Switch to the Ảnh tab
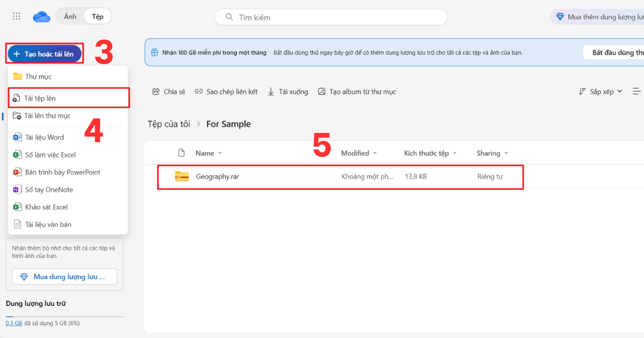This screenshot has height=338, width=644. tap(70, 16)
